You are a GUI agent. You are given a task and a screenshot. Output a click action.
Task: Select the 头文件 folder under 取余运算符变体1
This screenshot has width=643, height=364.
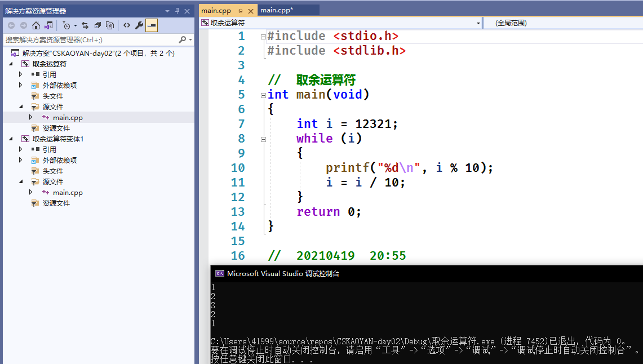tap(53, 171)
